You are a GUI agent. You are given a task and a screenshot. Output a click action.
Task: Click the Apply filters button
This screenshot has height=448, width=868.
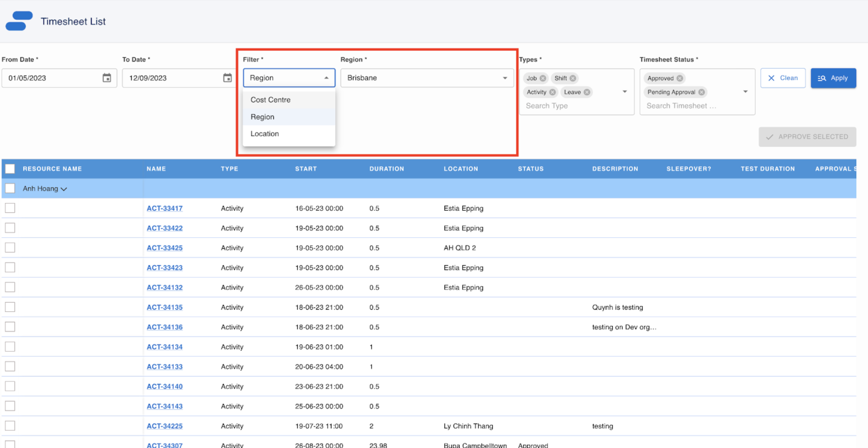(833, 78)
